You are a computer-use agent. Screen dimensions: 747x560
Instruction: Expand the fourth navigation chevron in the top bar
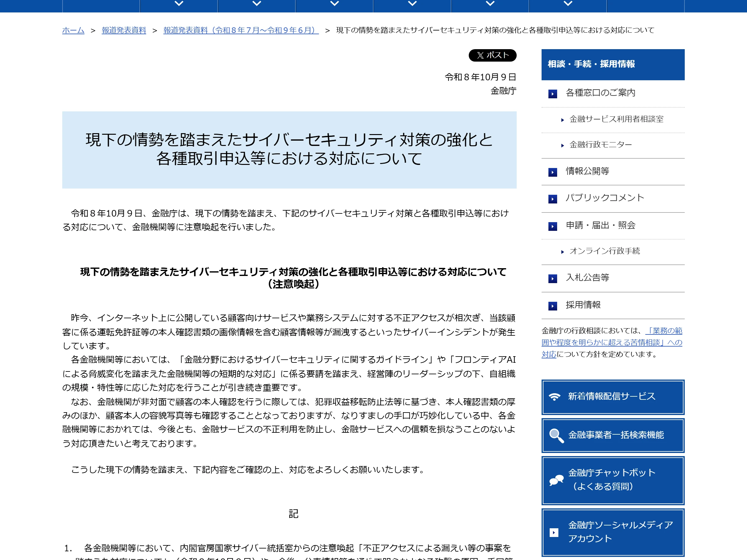(x=412, y=3)
